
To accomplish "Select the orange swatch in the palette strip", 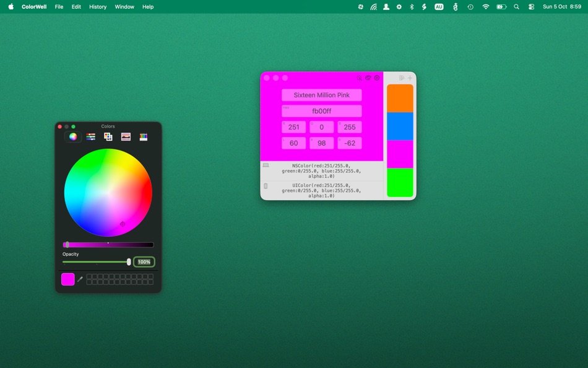I will (399, 99).
